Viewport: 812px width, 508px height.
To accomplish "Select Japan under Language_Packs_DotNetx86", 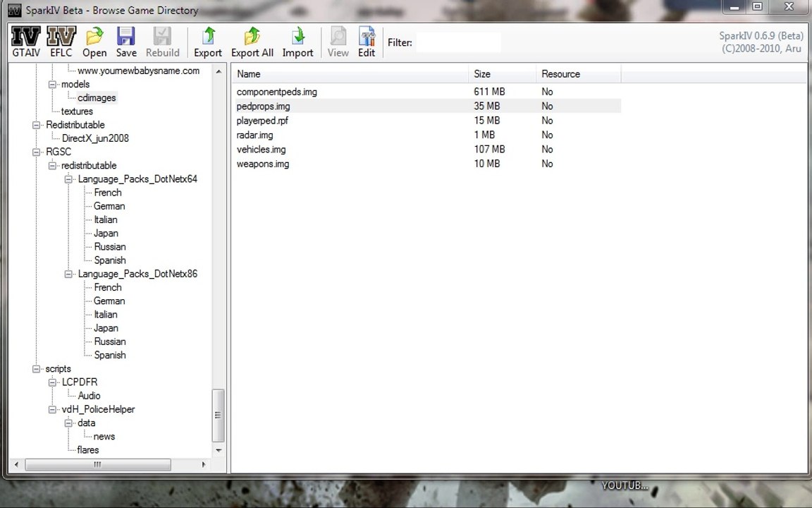I will [x=106, y=328].
